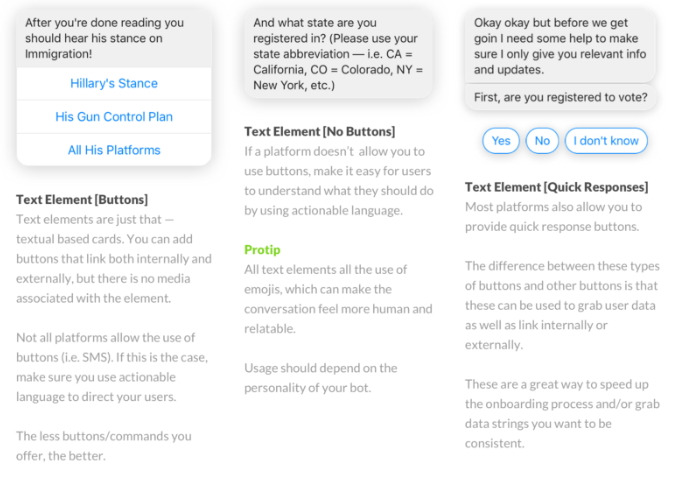
Task: Tap the Hillary's Stance button
Action: point(114,83)
